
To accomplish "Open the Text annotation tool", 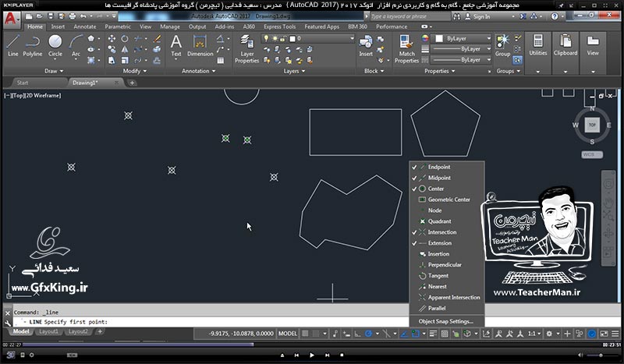I will click(176, 45).
